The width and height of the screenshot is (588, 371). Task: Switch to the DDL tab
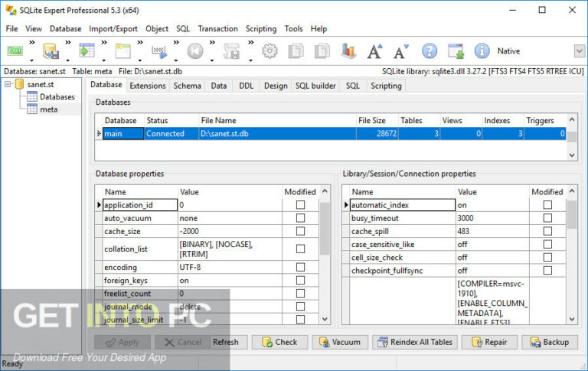[246, 86]
